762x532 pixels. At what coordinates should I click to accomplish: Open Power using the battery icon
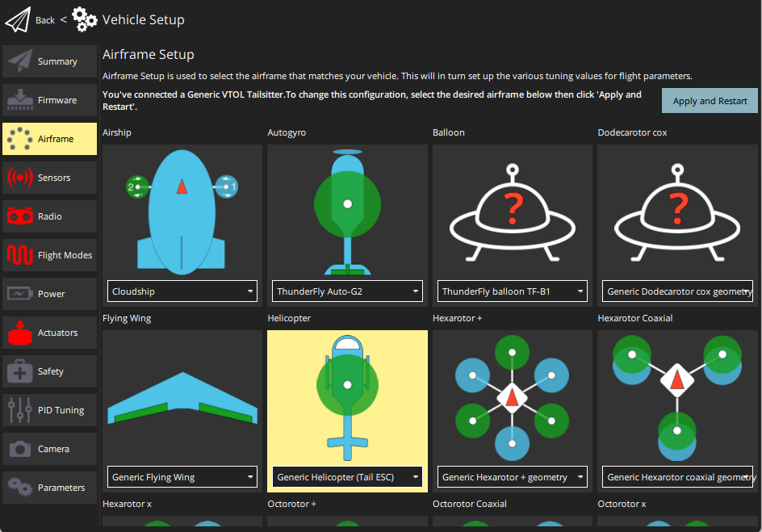[x=19, y=294]
